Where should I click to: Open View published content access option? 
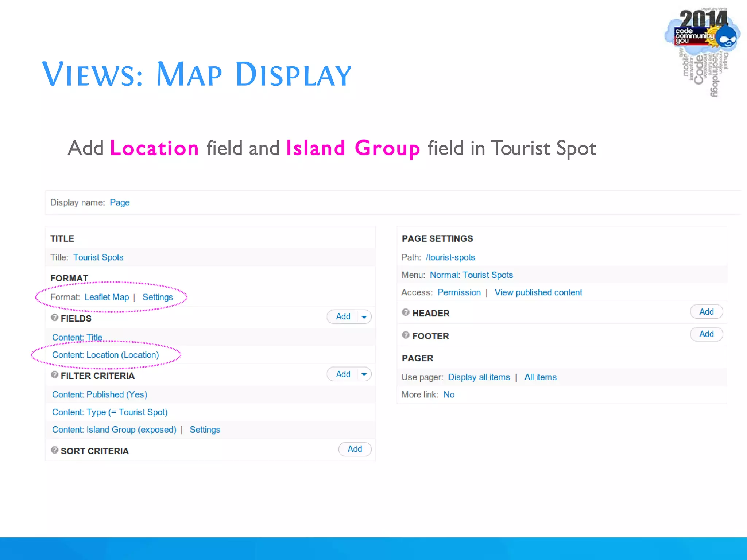pyautogui.click(x=538, y=292)
